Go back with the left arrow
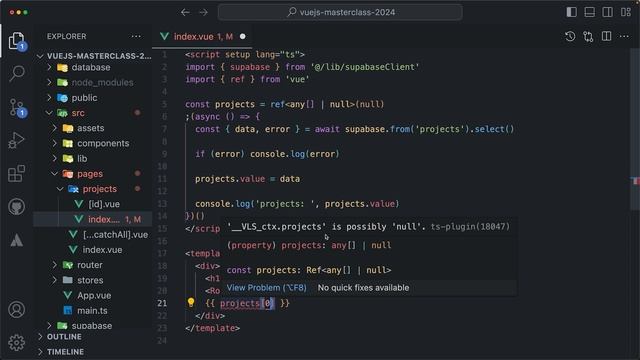Screen dimensions: 640x360 point(185,12)
